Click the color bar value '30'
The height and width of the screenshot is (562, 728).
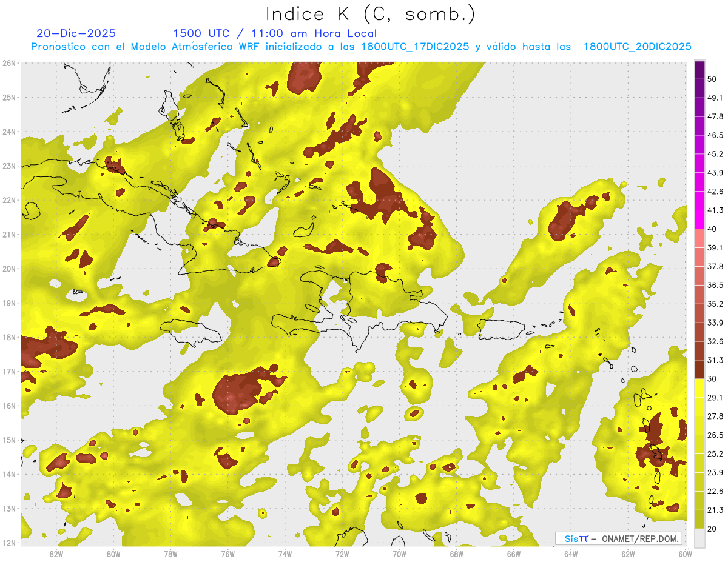tap(712, 379)
